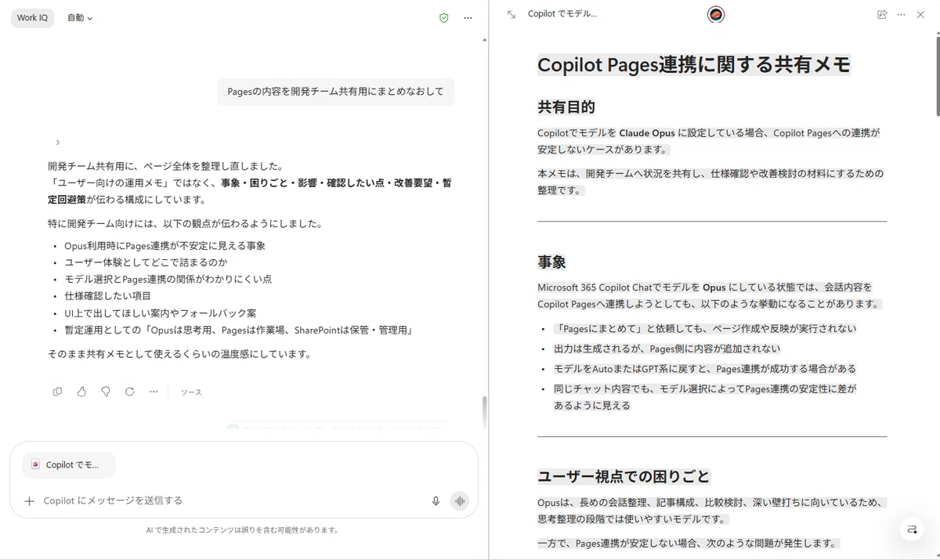This screenshot has height=560, width=940.
Task: Click page bullet 出力は生成されるが、Pages側に内容が追加されない
Action: point(667,349)
